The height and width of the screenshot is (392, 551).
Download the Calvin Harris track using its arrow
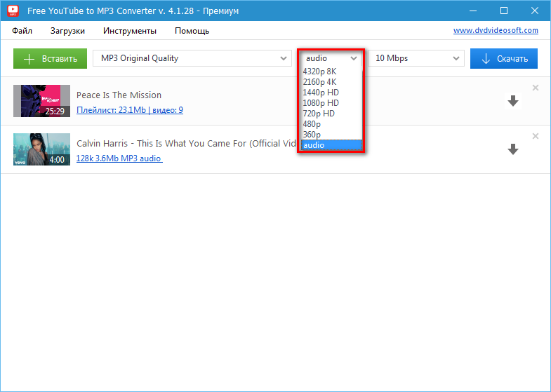click(513, 149)
